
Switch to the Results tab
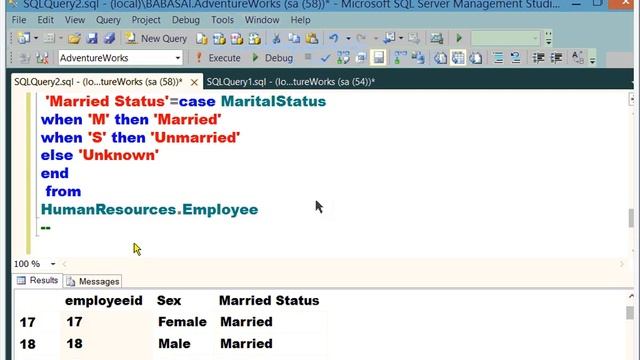(38, 280)
